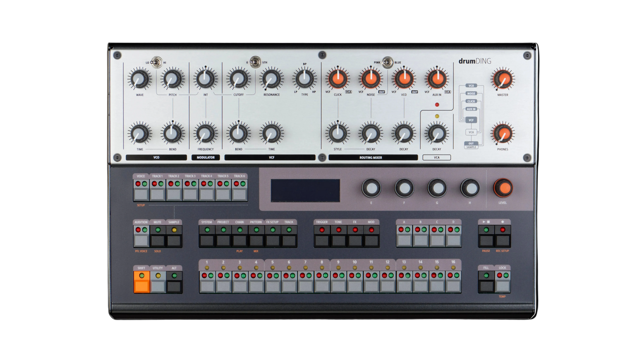
Task: Tap the FILL button
Action: point(486,286)
